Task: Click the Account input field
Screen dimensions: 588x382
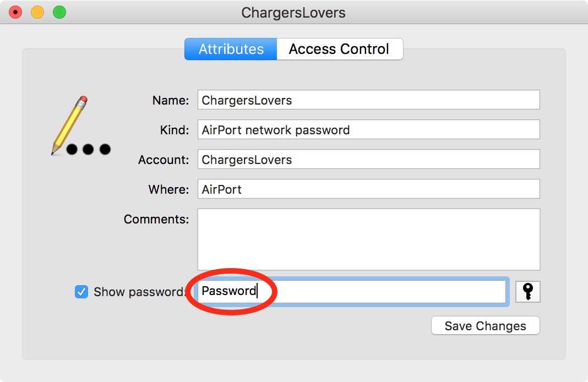Action: [x=368, y=160]
